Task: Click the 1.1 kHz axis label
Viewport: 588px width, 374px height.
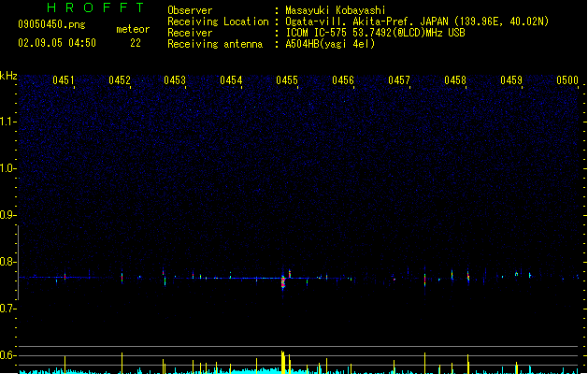Action: coord(7,122)
